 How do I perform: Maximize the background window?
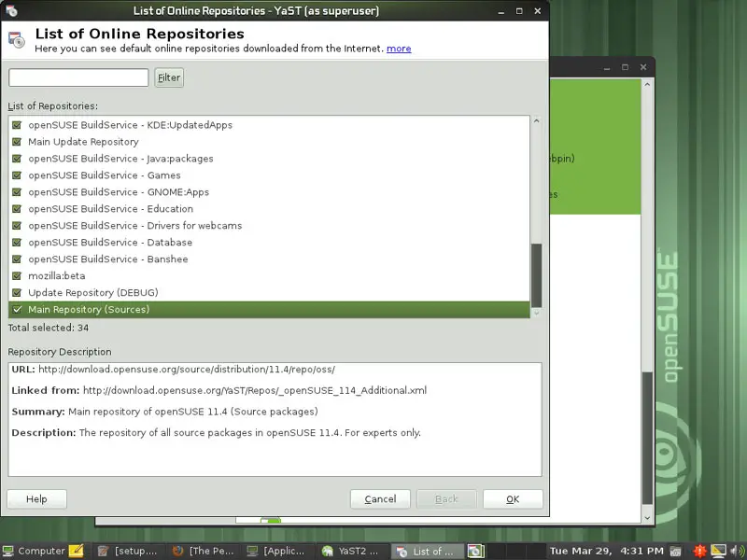pos(625,67)
